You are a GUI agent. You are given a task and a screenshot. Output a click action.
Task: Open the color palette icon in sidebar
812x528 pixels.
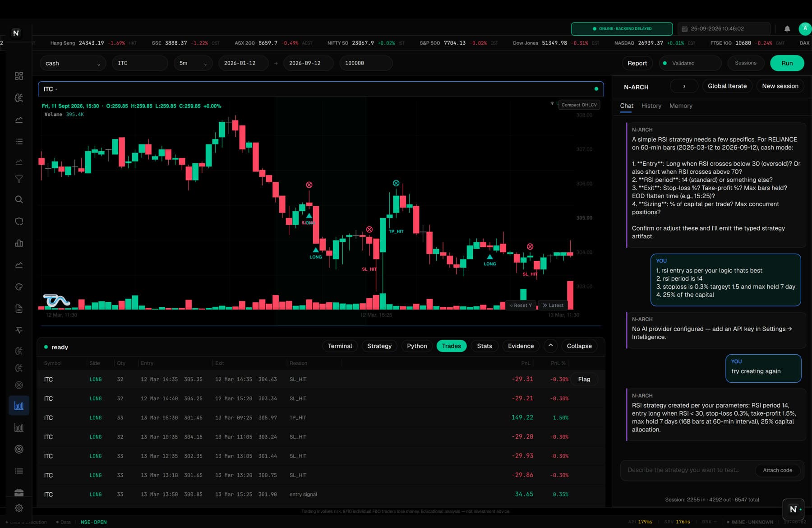point(19,287)
